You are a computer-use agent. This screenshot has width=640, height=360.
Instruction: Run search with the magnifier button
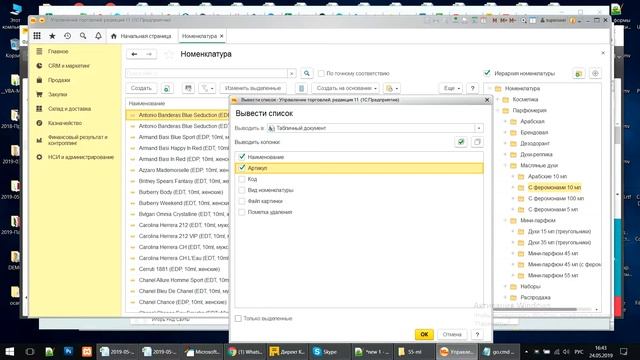[307, 73]
